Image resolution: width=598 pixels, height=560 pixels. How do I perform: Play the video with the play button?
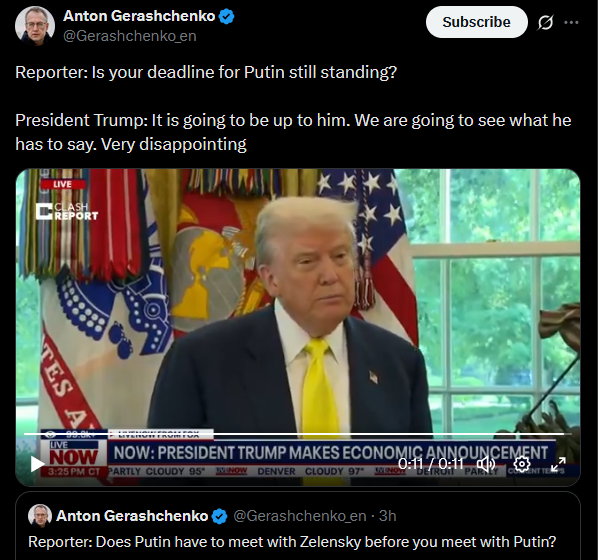37,464
